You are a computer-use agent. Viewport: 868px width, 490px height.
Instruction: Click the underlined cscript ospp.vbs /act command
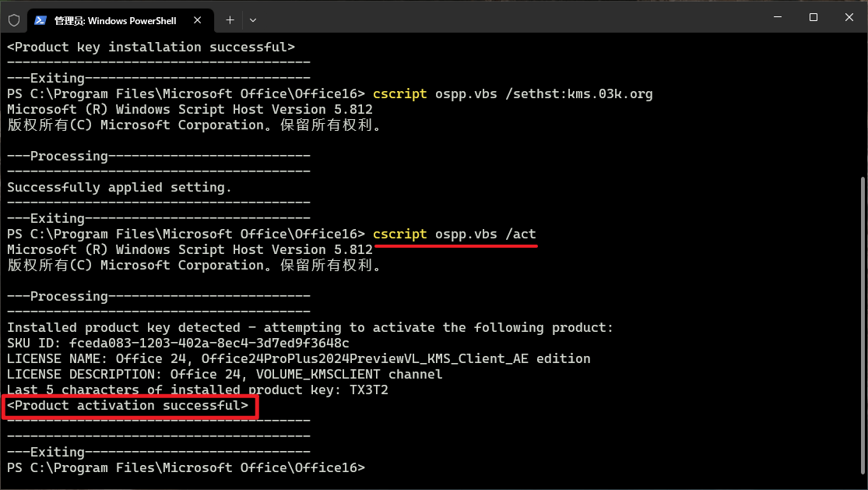point(454,234)
